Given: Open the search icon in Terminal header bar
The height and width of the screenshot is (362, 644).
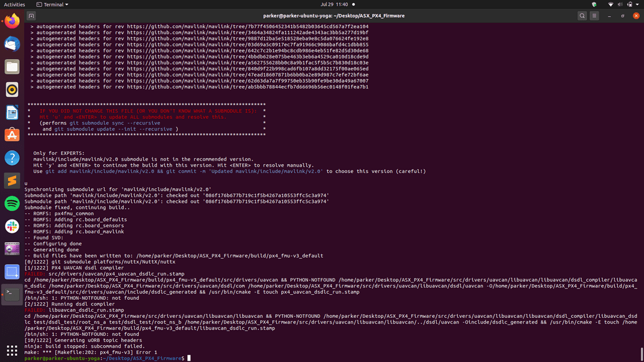Looking at the screenshot, I should (582, 16).
